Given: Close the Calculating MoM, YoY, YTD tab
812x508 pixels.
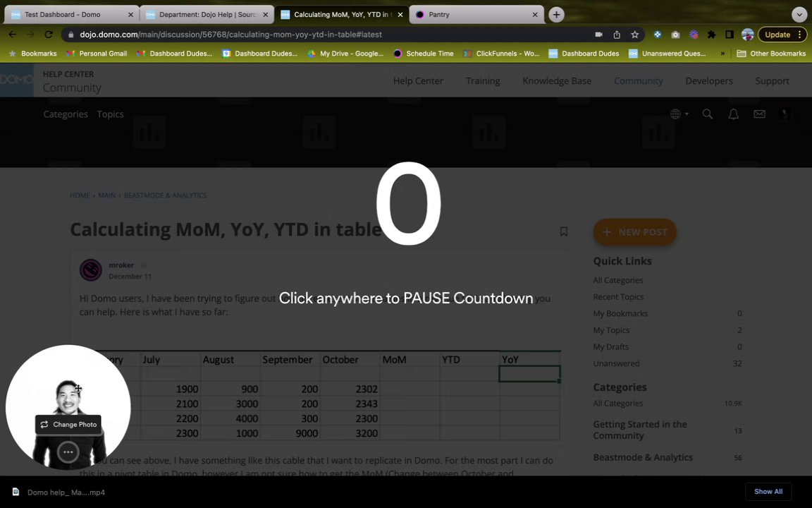Looking at the screenshot, I should 400,15.
